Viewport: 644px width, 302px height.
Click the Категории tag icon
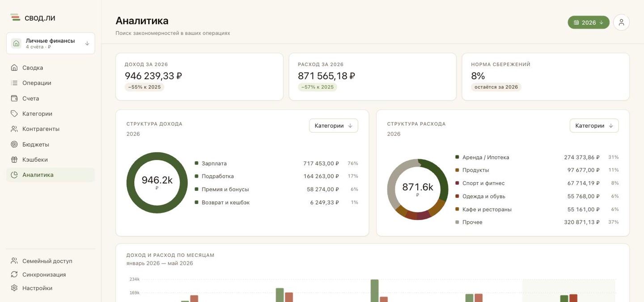tap(14, 113)
